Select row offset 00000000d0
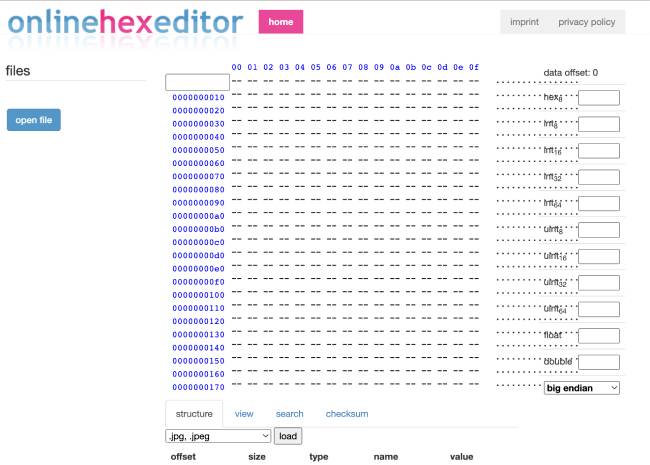Screen dimensions: 650x465 (x=198, y=255)
